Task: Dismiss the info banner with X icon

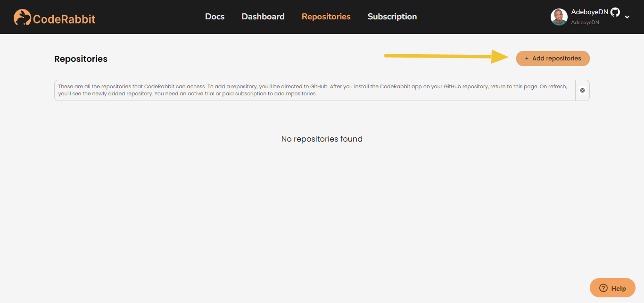Action: click(x=582, y=90)
